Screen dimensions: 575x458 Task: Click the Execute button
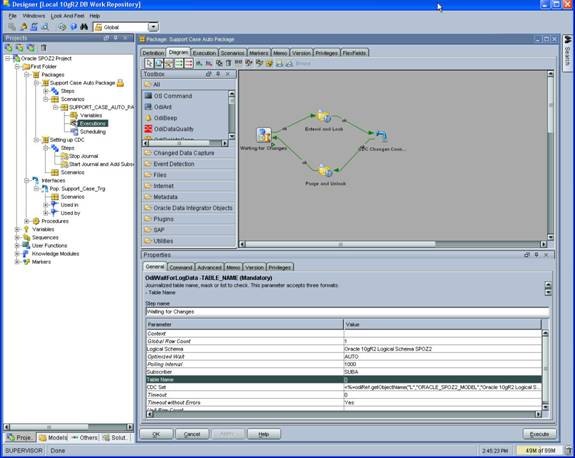pyautogui.click(x=539, y=434)
